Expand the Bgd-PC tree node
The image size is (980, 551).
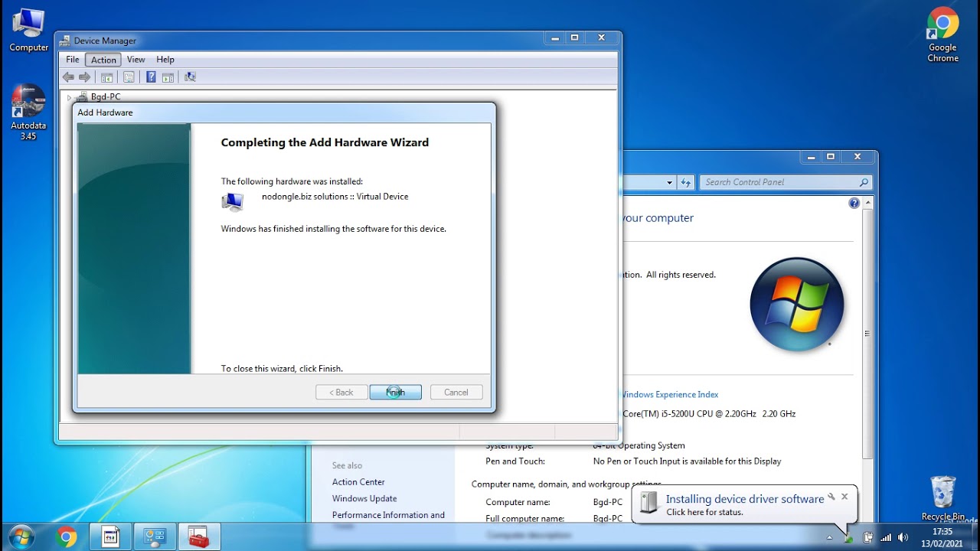(x=69, y=97)
